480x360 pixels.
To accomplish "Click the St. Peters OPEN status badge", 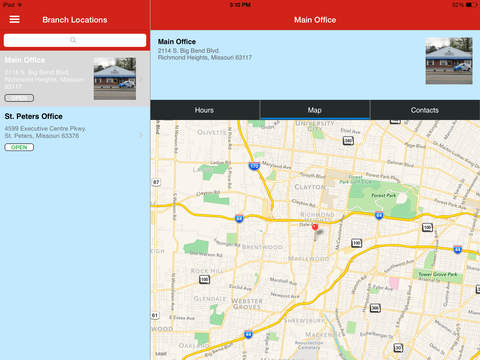I will pos(19,147).
